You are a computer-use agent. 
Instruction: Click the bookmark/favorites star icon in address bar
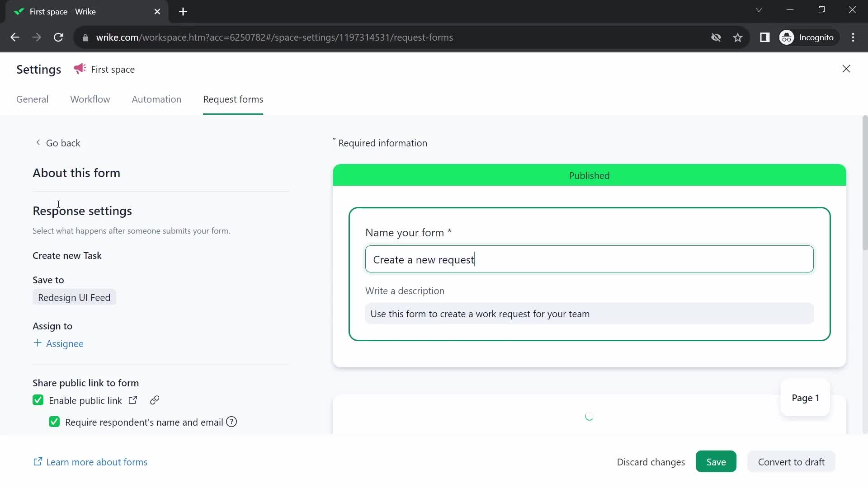point(739,38)
